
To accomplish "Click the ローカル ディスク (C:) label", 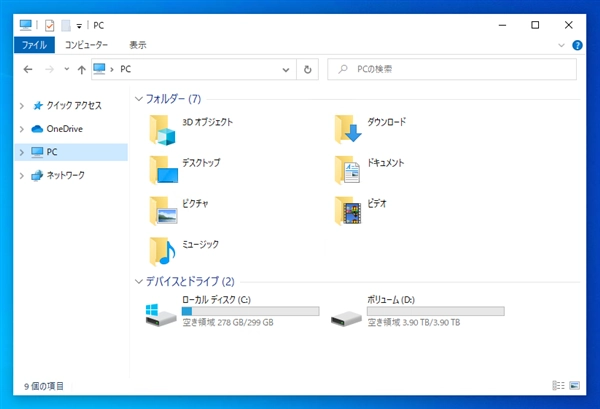I will [217, 300].
